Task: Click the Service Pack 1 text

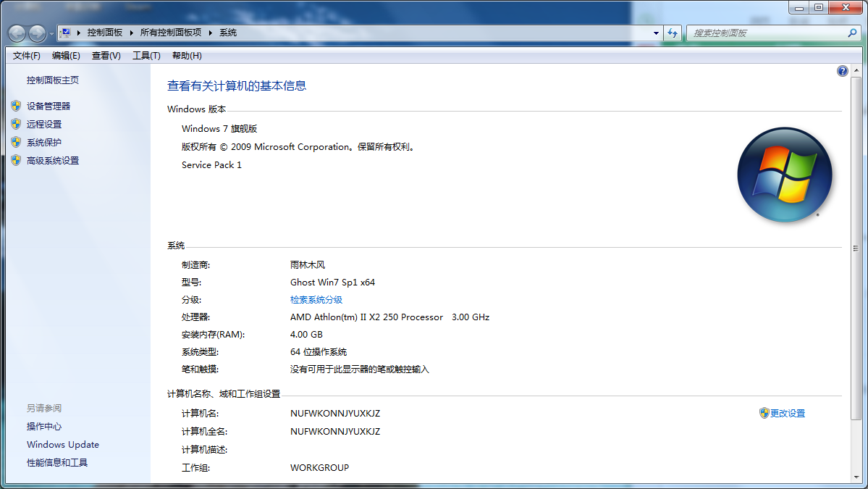Action: pyautogui.click(x=211, y=165)
